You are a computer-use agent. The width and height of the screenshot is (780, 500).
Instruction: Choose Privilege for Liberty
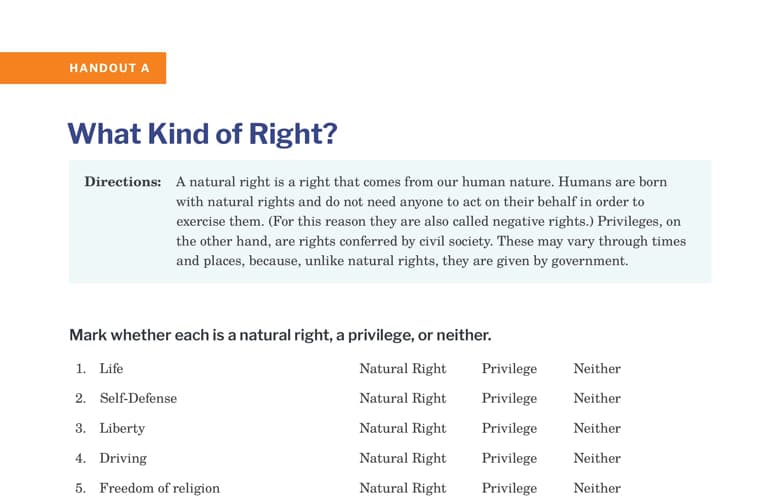coord(509,428)
